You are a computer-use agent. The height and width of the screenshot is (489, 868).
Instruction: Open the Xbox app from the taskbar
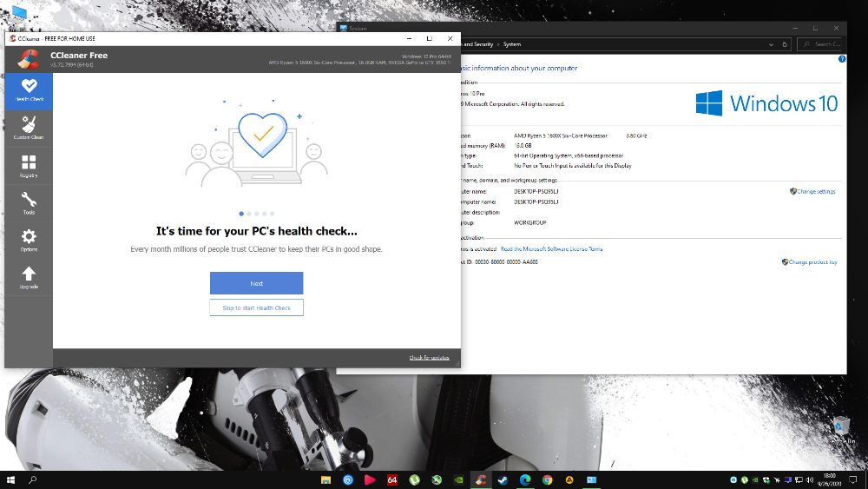(437, 479)
